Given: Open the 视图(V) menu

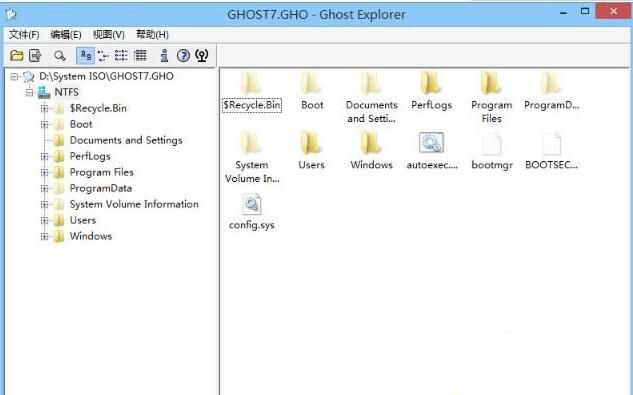Looking at the screenshot, I should pos(109,35).
